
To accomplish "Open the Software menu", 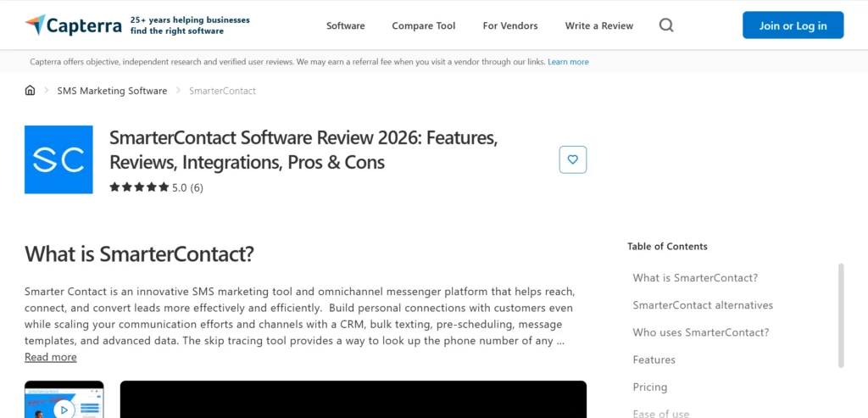I will tap(346, 25).
